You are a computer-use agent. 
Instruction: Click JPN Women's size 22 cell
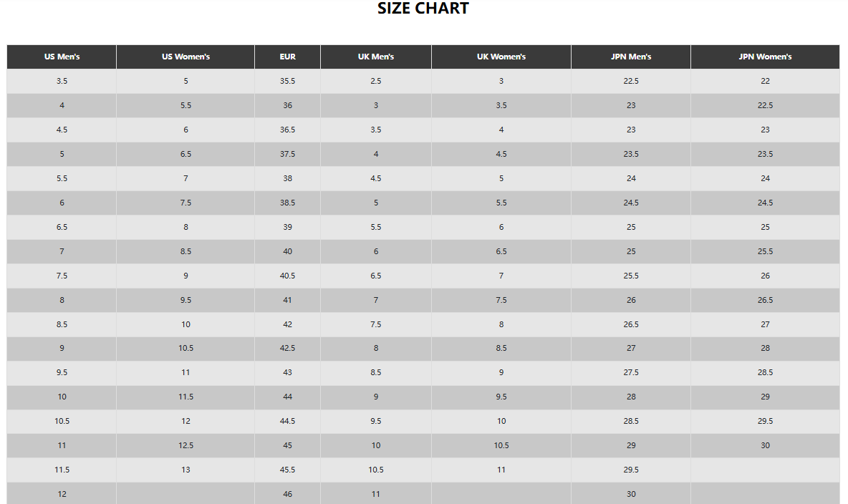click(x=765, y=81)
